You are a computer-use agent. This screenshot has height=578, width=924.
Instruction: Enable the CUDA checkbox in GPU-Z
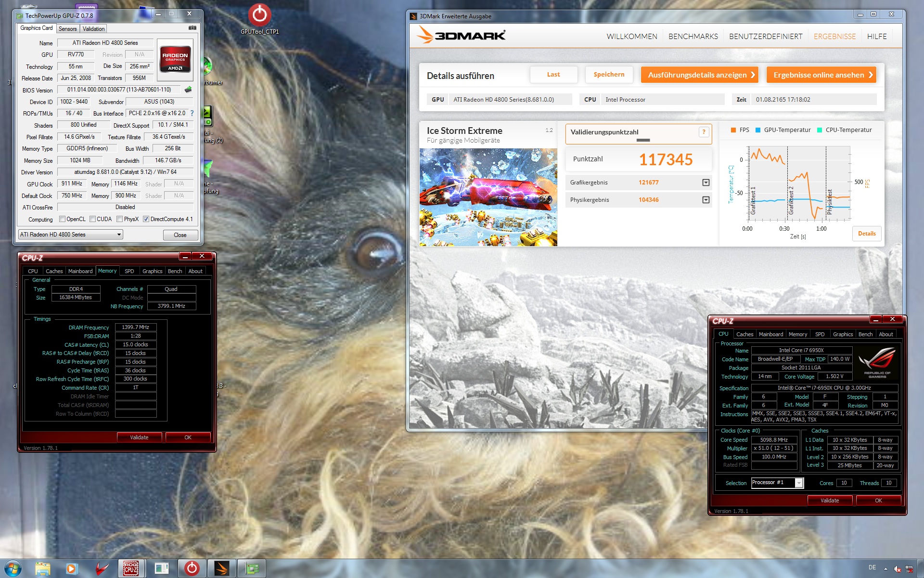click(x=92, y=219)
